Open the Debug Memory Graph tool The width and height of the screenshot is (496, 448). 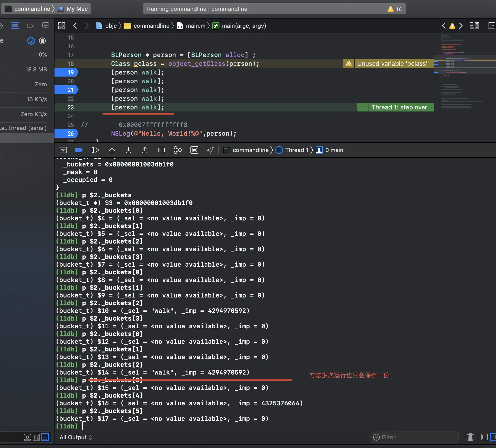tap(178, 150)
